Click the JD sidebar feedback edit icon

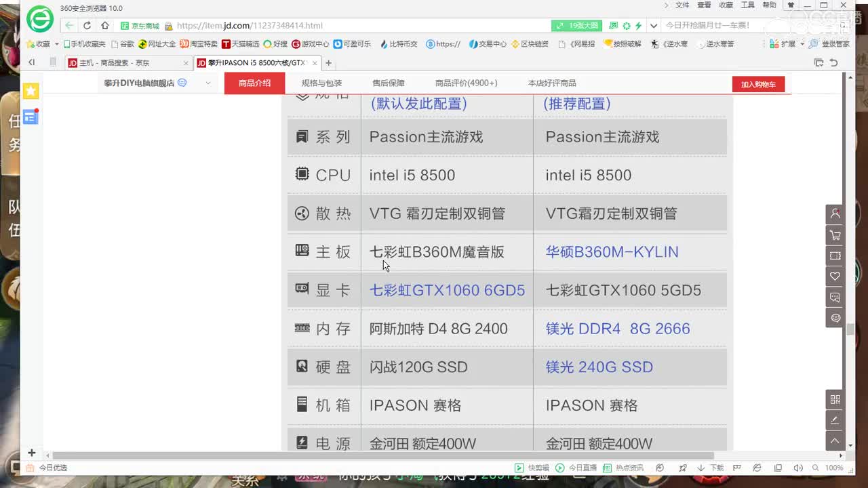click(835, 420)
